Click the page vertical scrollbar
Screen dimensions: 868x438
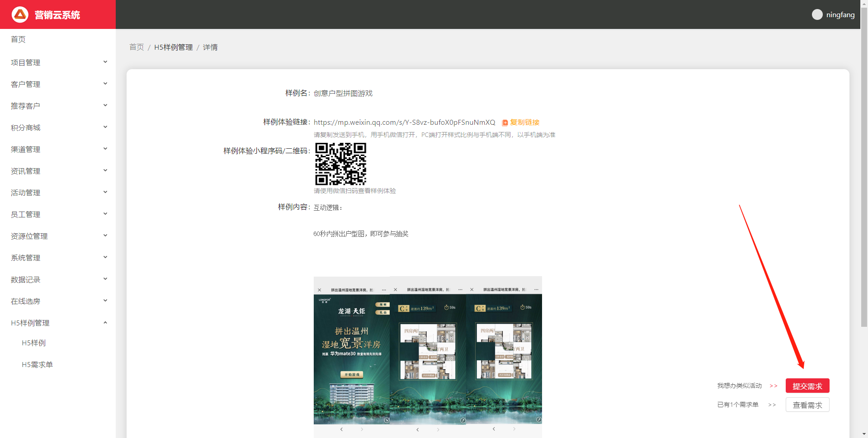click(864, 167)
